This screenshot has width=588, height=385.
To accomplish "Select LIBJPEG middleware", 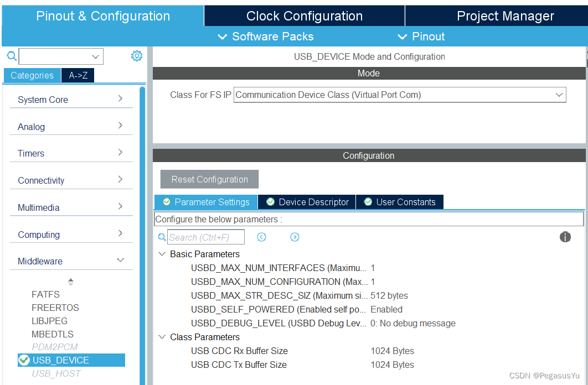I will [49, 321].
